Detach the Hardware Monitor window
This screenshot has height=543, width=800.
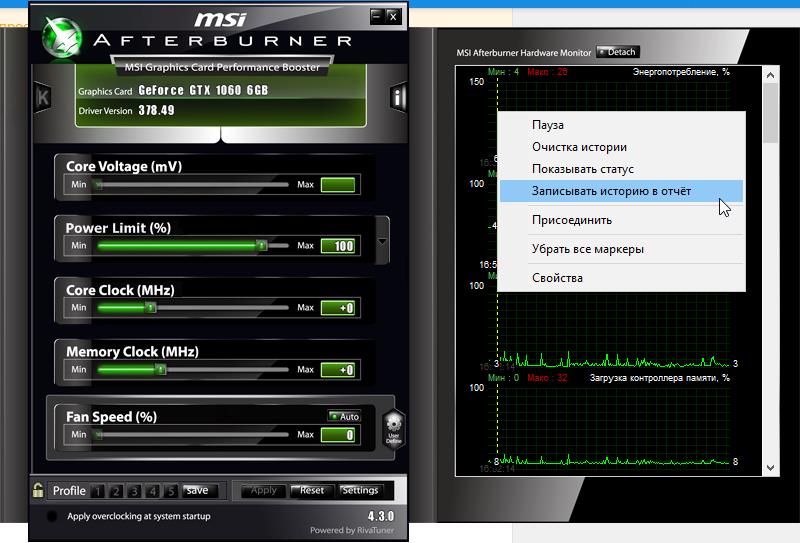617,52
